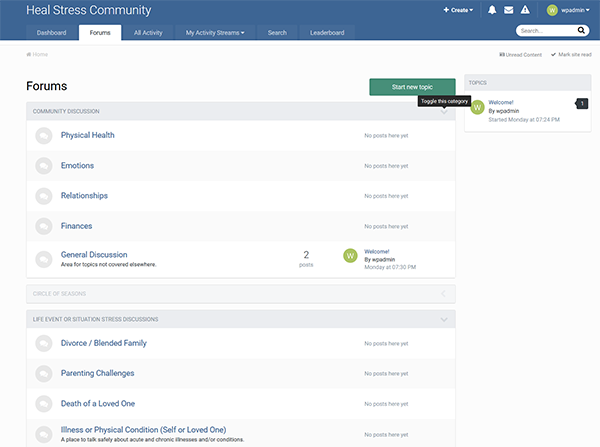
Task: Expand the Circle of Seasons category
Action: (x=444, y=293)
